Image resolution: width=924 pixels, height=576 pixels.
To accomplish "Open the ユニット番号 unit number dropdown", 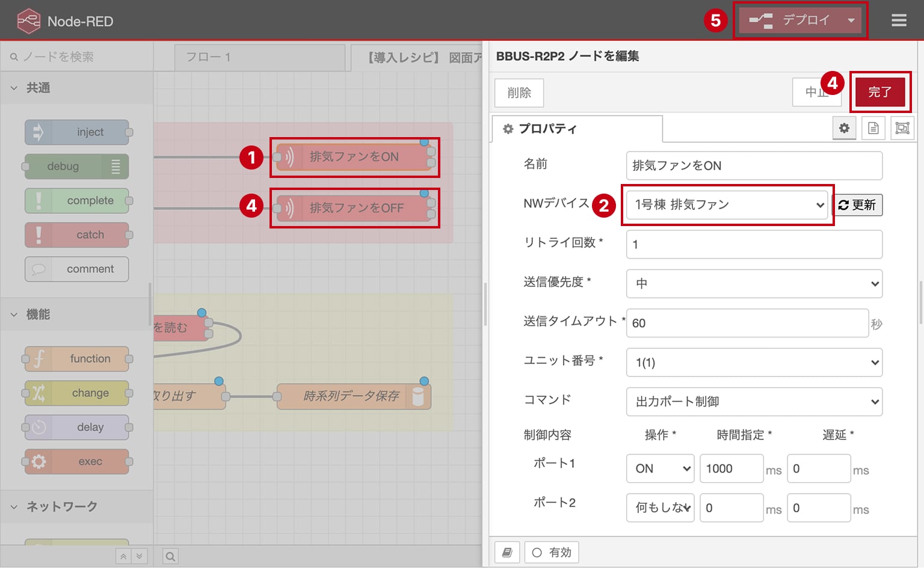I will pos(754,363).
